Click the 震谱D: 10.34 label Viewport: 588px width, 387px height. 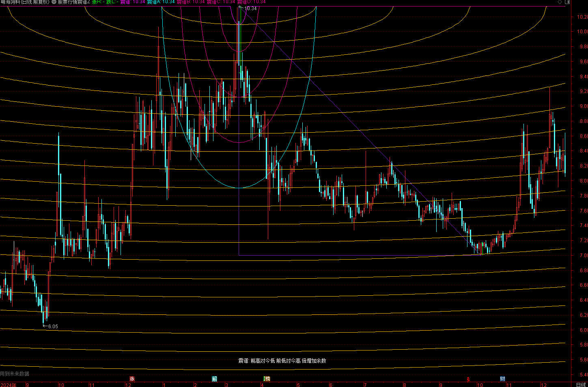251,2
